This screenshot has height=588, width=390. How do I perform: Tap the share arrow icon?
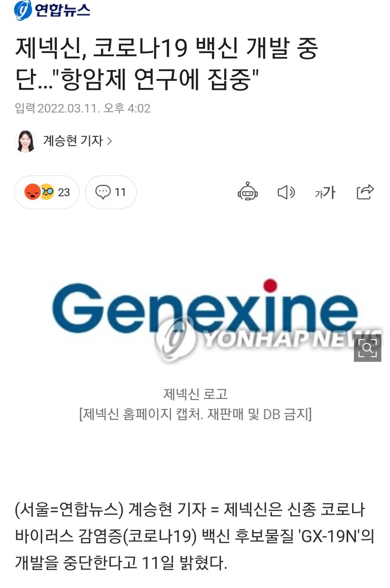365,192
